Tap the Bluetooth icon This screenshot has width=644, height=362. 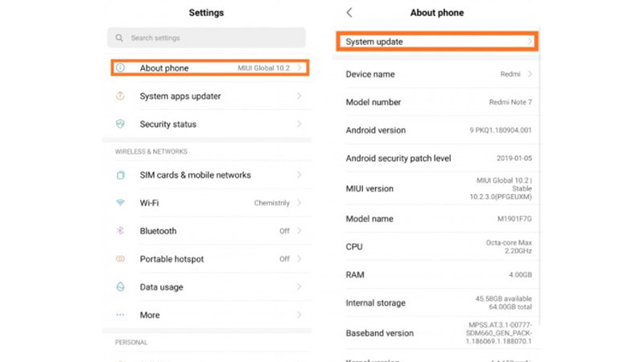pyautogui.click(x=120, y=231)
